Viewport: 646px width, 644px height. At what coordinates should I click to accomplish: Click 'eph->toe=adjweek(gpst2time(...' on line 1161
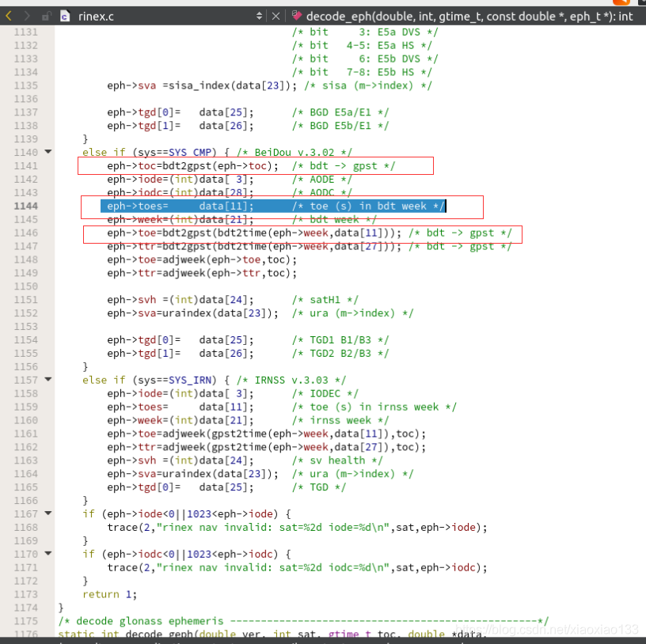click(267, 434)
